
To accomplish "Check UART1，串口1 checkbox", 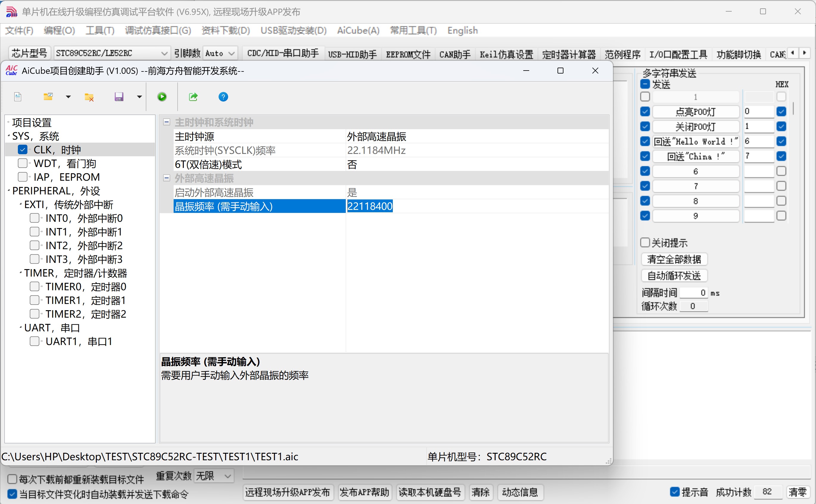I will pos(35,341).
